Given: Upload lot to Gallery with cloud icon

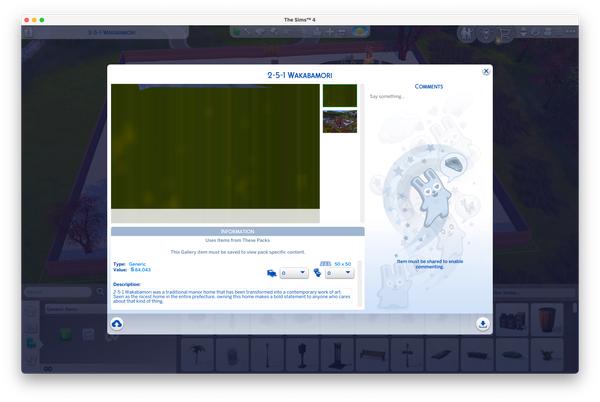Looking at the screenshot, I should [117, 324].
